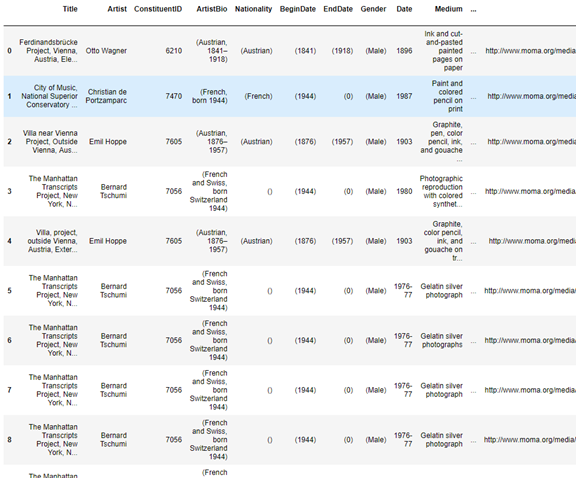Click row index 2
The height and width of the screenshot is (478, 576).
[10, 141]
